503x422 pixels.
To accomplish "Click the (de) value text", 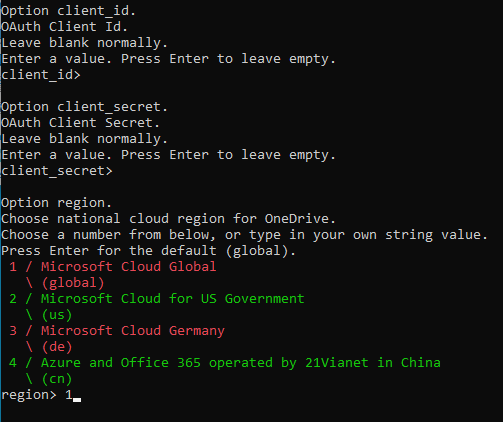I will tap(57, 347).
